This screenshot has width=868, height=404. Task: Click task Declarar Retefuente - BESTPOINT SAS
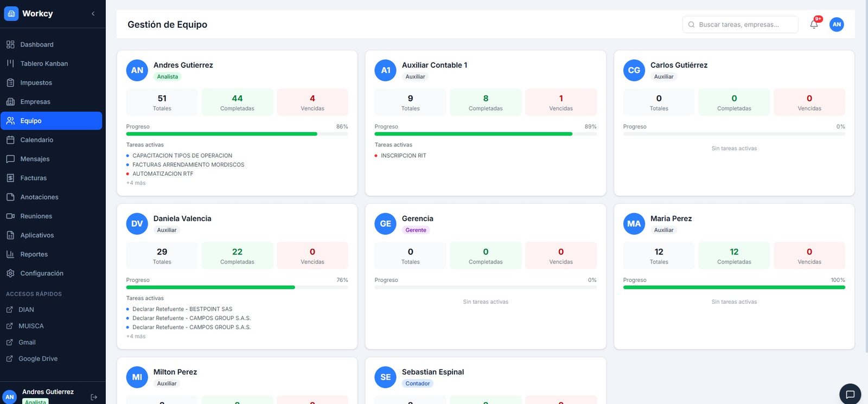182,309
